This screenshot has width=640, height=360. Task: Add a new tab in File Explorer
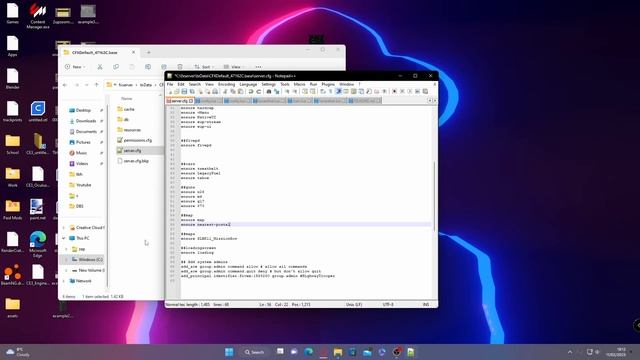[149, 52]
